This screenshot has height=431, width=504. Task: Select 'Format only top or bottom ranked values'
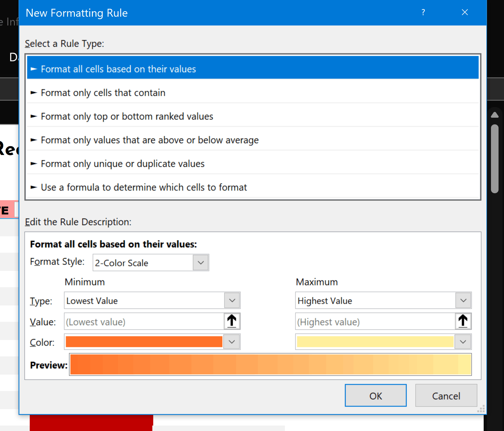127,116
